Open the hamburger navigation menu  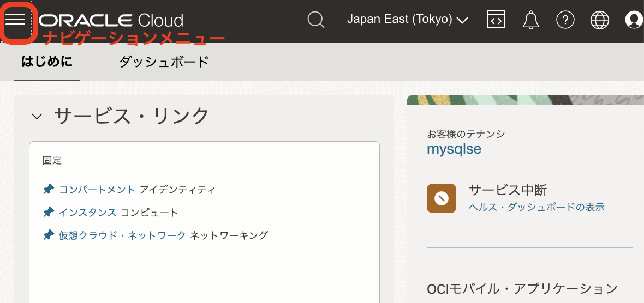pyautogui.click(x=15, y=20)
